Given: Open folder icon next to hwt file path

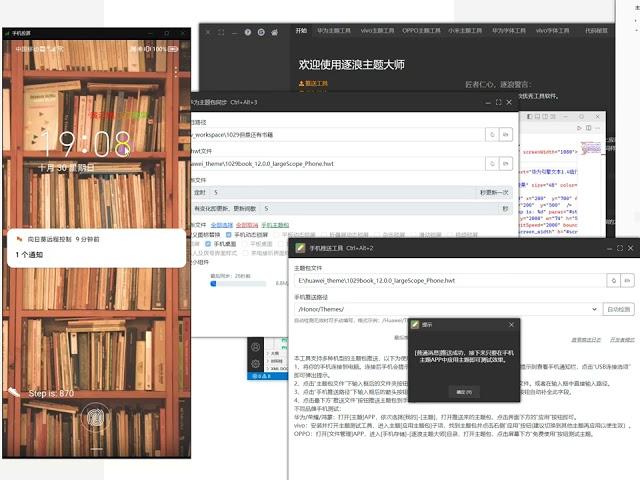Looking at the screenshot, I should click(505, 163).
